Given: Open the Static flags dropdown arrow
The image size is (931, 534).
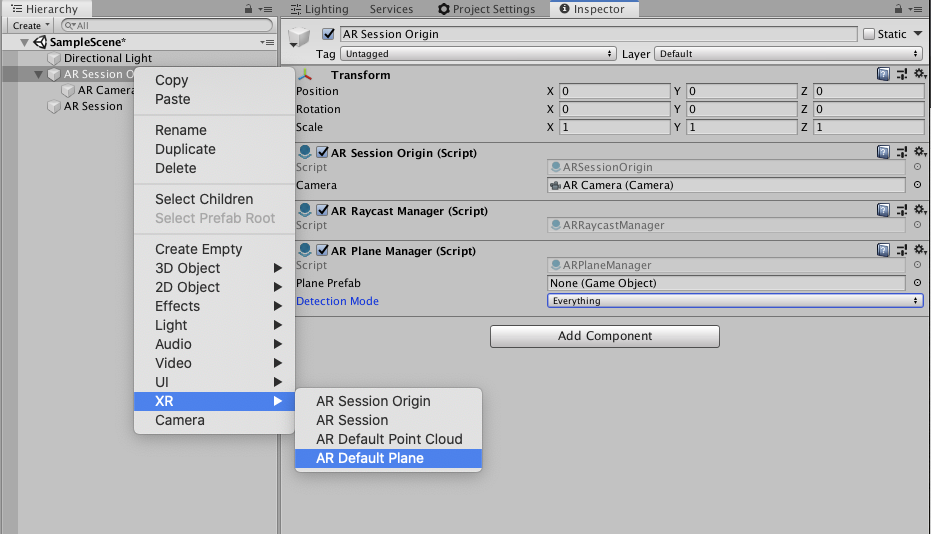Looking at the screenshot, I should tap(918, 34).
